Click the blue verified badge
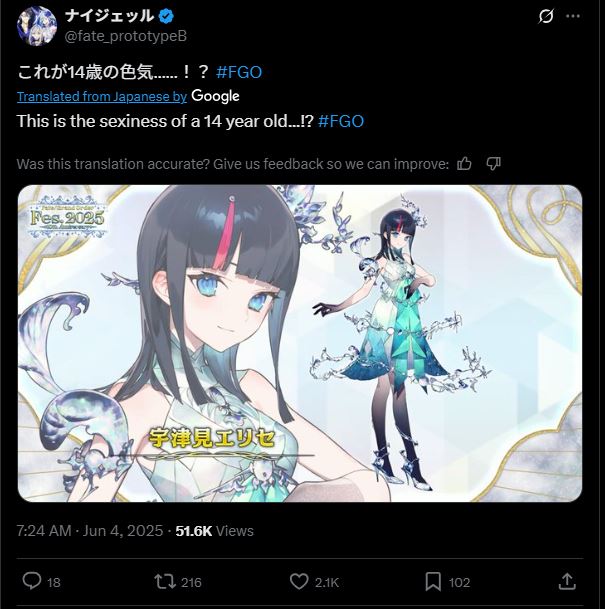 pos(167,16)
